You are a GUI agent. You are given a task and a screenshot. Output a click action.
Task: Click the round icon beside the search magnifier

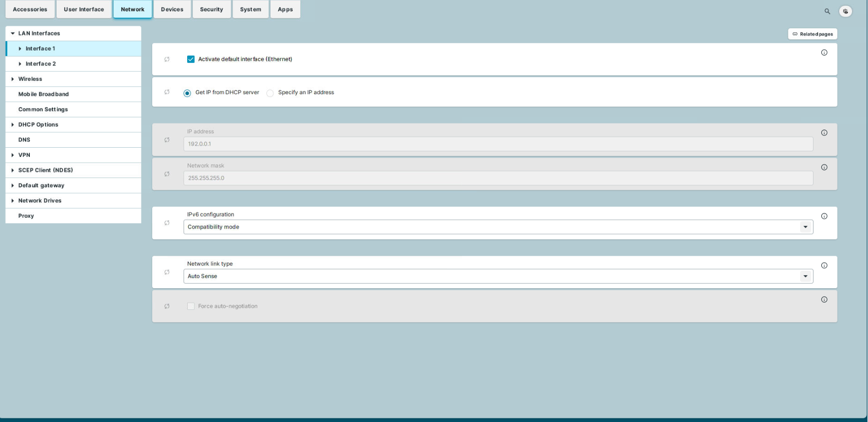point(845,11)
